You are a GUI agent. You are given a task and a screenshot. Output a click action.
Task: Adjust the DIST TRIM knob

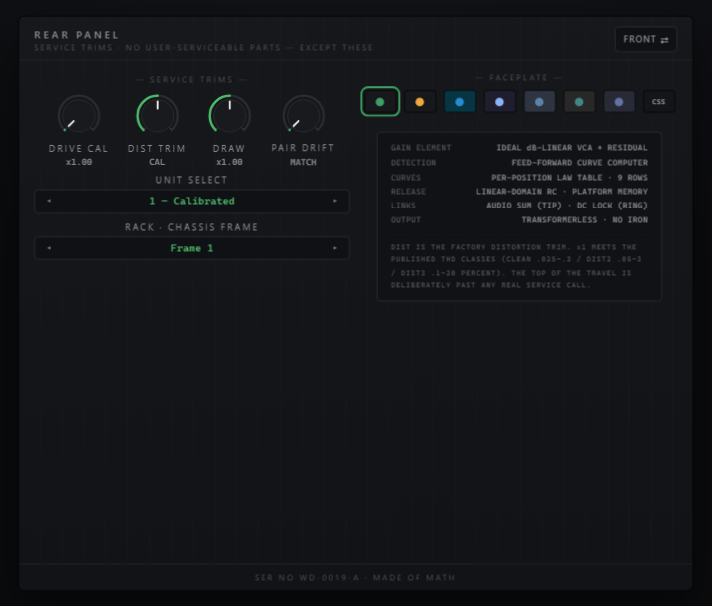(157, 115)
